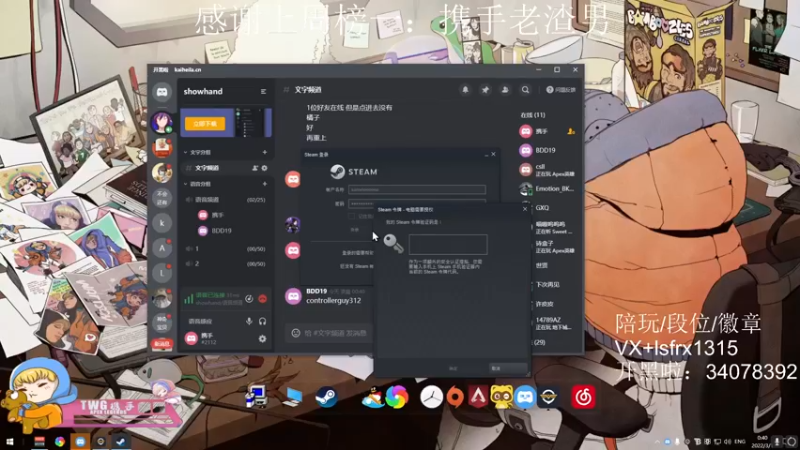Open search with the magnifier icon

(525, 90)
